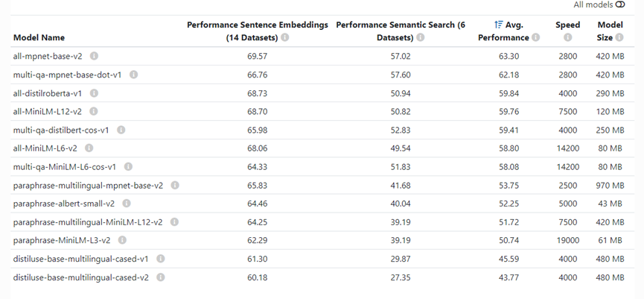The image size is (644, 299).
Task: Select the multi-qa-MiniLM-L6-cos-v1 model name
Action: [x=65, y=166]
